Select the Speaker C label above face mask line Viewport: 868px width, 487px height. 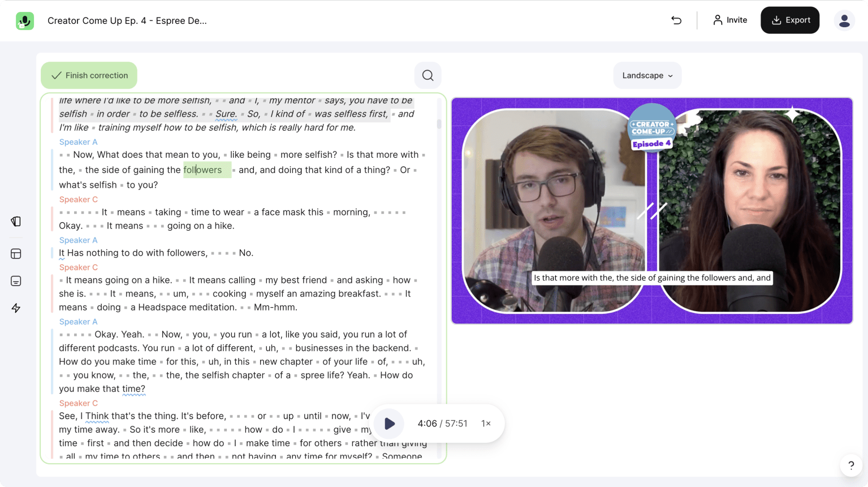[x=78, y=200]
